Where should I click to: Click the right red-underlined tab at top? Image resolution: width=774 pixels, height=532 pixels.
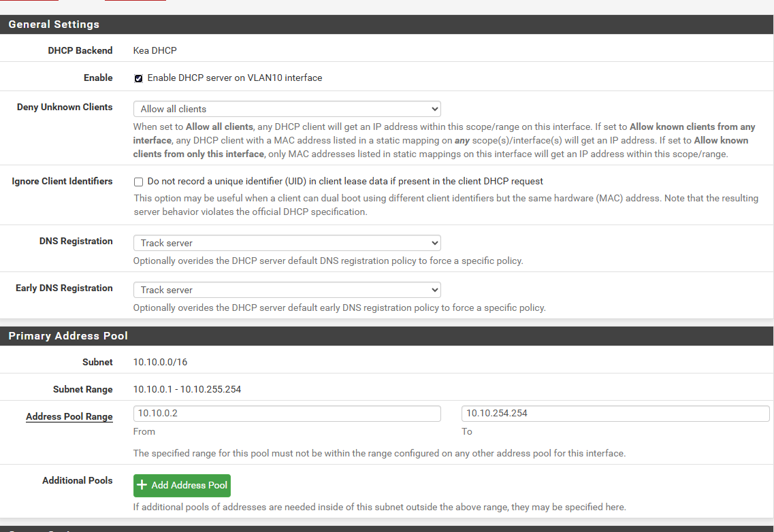pyautogui.click(x=135, y=3)
